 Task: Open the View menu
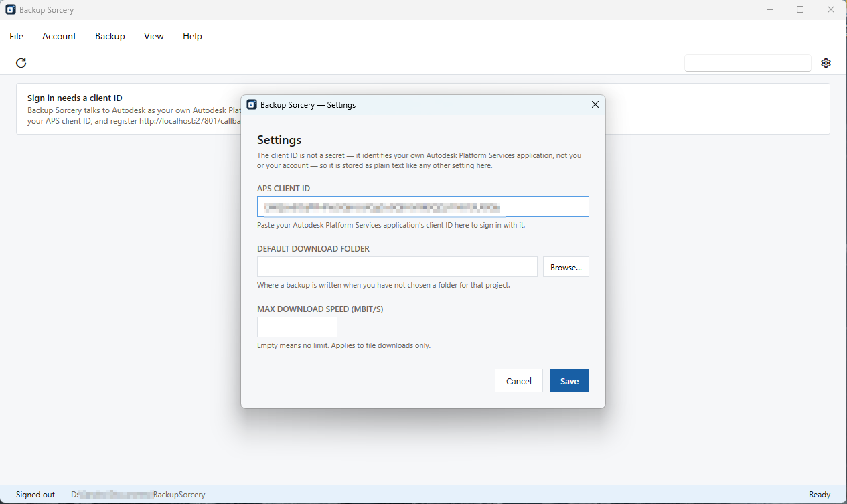pos(154,37)
